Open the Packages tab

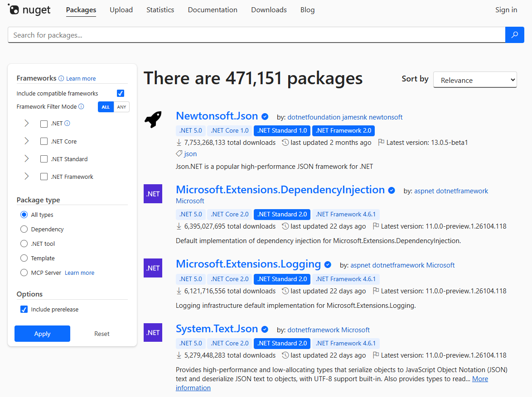[81, 10]
